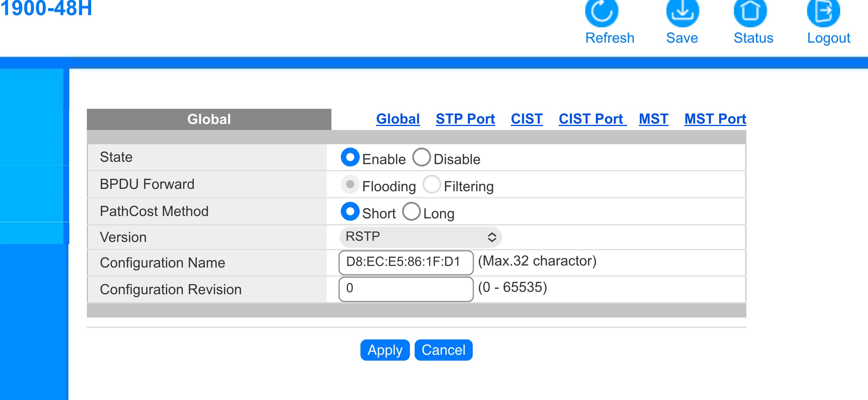868x400 pixels.
Task: Select the Enable state radio button
Action: click(x=350, y=157)
